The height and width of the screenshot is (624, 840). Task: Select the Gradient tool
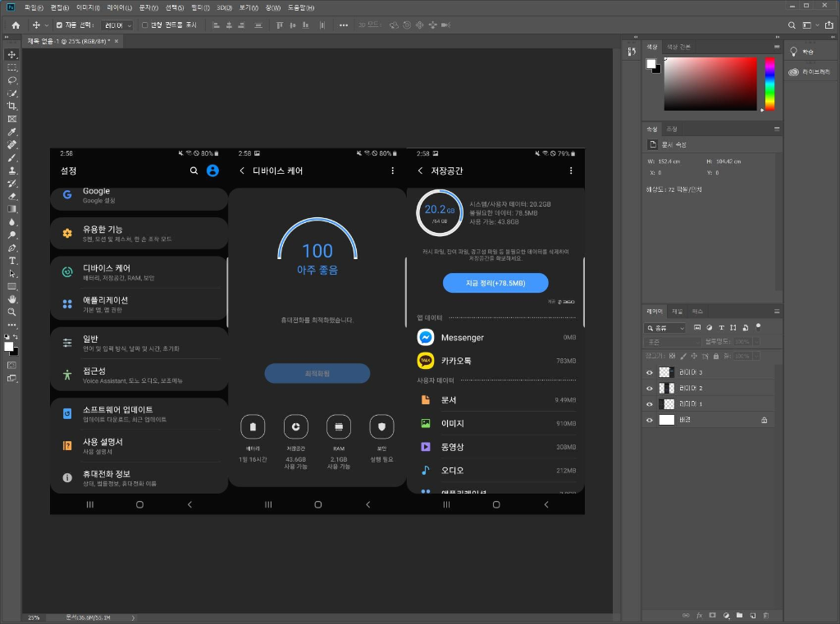pos(11,209)
